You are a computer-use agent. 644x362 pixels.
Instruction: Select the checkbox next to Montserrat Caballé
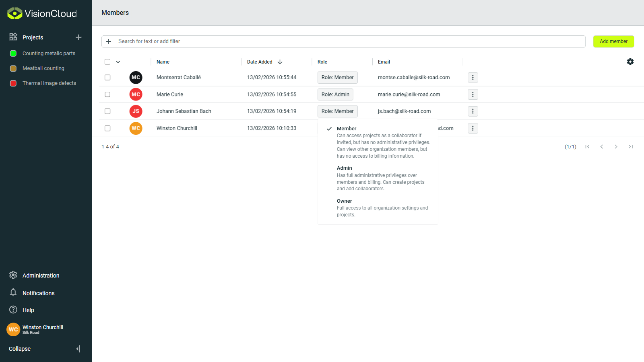click(x=107, y=77)
